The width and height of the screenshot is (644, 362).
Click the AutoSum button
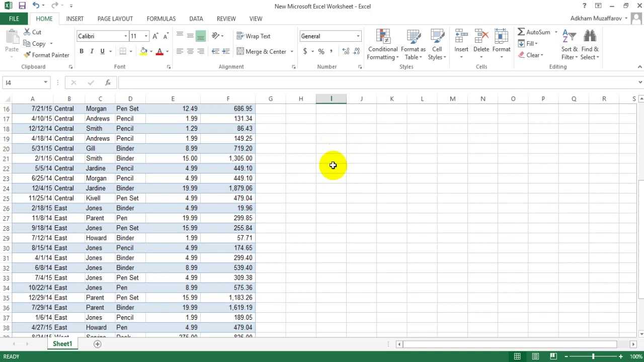[x=534, y=32]
